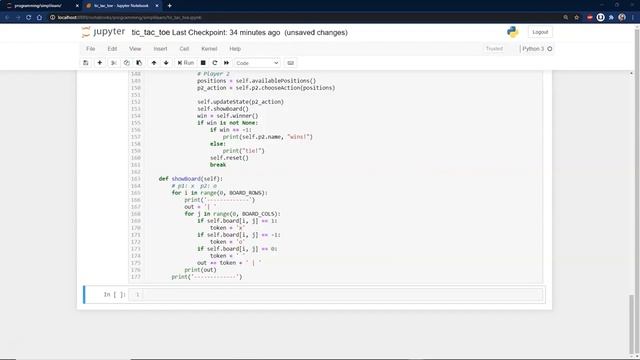The image size is (640, 360).
Task: Run the selected cell
Action: 186,63
